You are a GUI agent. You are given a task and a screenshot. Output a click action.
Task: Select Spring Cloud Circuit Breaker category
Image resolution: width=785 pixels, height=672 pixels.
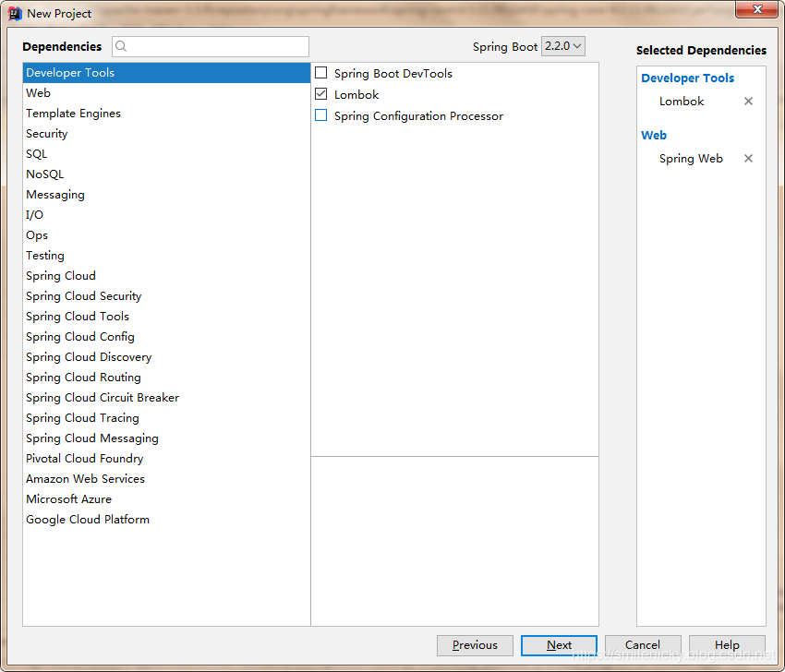[166, 398]
